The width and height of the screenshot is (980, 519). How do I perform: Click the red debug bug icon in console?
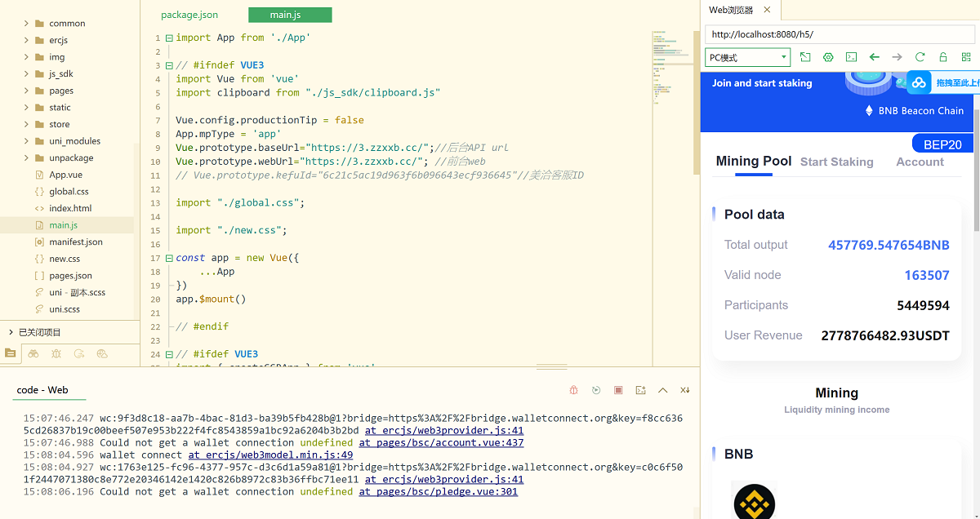[574, 390]
